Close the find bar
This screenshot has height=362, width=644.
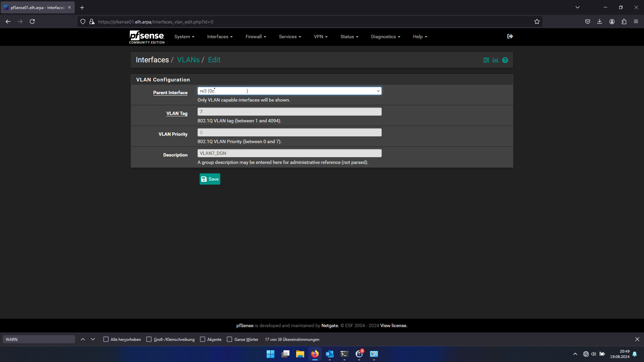click(x=637, y=339)
